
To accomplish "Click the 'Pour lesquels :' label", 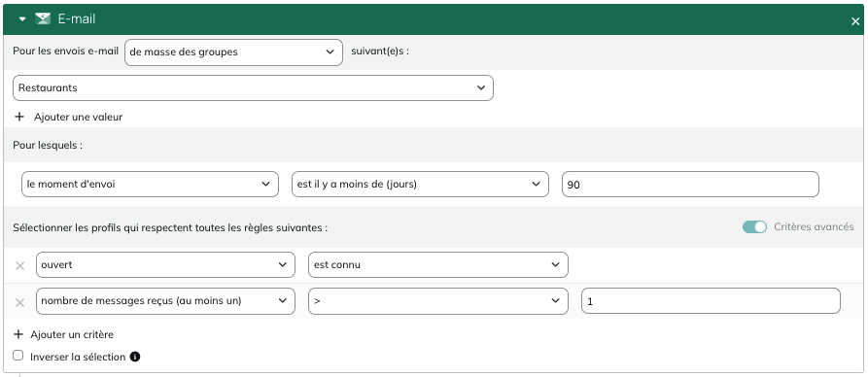I will tap(48, 145).
